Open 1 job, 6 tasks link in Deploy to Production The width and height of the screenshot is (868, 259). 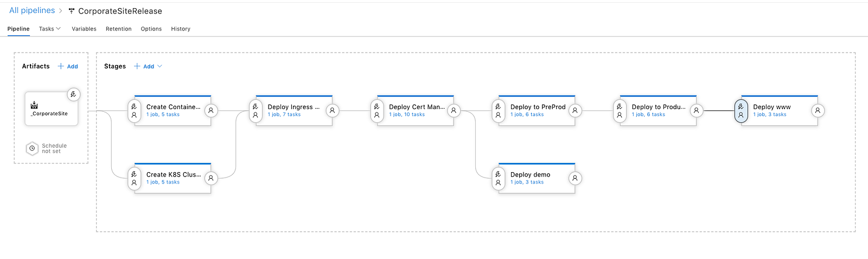648,115
